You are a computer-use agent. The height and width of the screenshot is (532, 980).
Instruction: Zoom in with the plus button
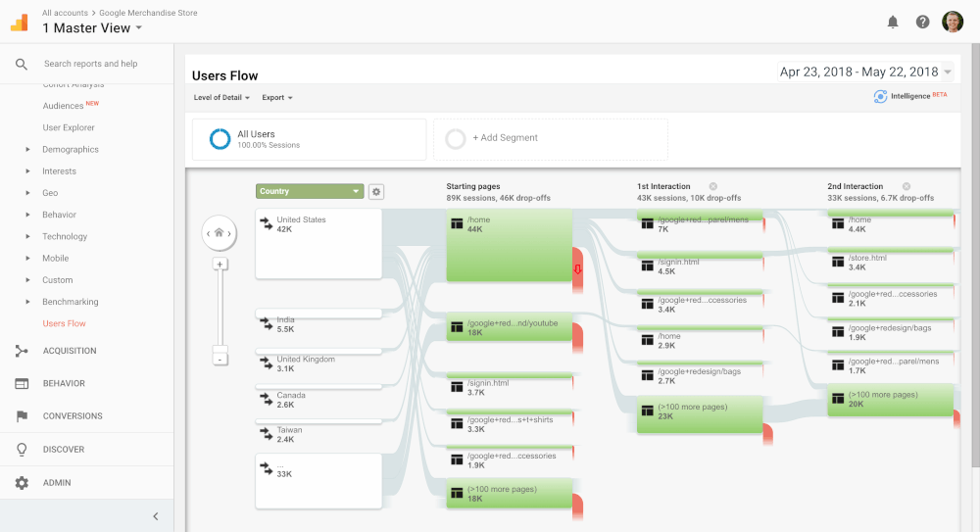[220, 264]
